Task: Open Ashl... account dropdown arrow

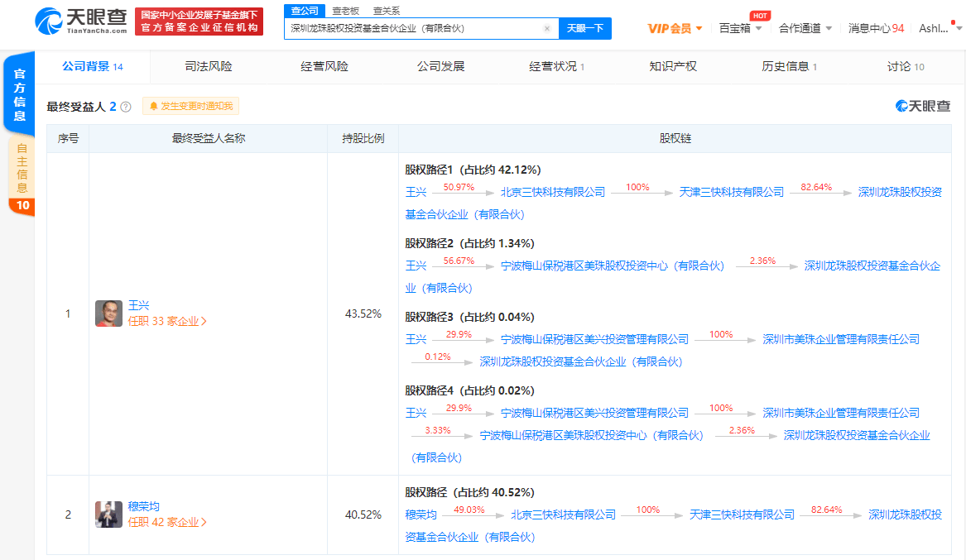Action: (x=959, y=28)
